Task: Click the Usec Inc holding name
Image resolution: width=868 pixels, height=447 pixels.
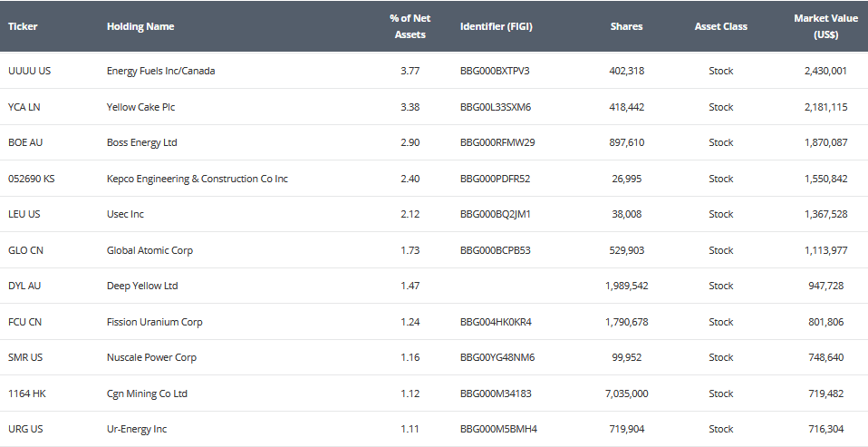Action: [x=125, y=214]
